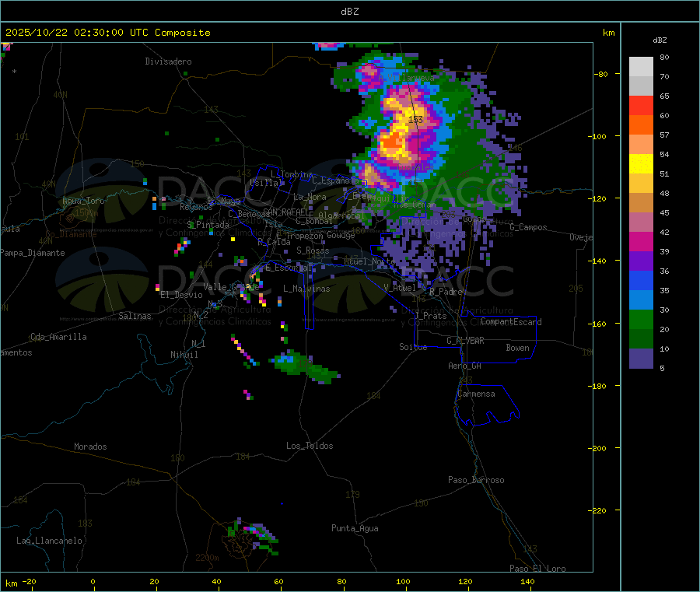The image size is (700, 592).
Task: Click the timestamp '2025/10/22 02:30:00 UTC Composite'
Action: (x=107, y=33)
